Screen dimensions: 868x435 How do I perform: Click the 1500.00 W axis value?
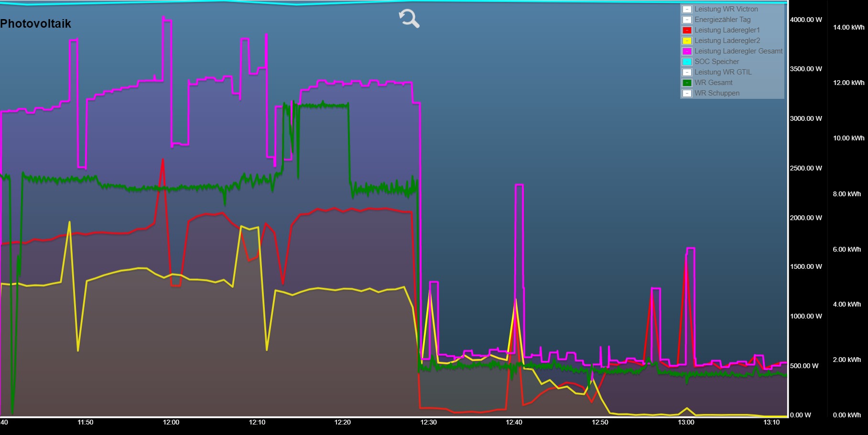[x=806, y=266]
